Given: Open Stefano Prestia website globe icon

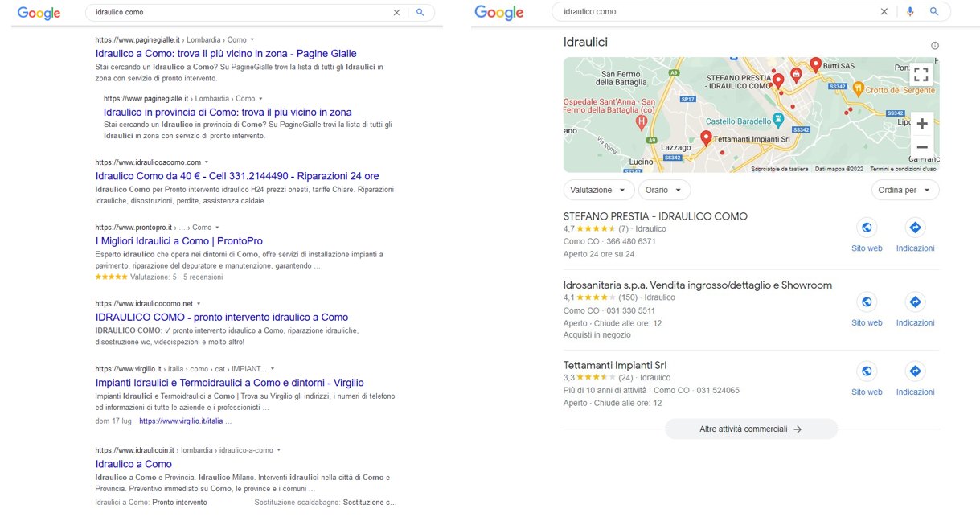Looking at the screenshot, I should pos(867,228).
